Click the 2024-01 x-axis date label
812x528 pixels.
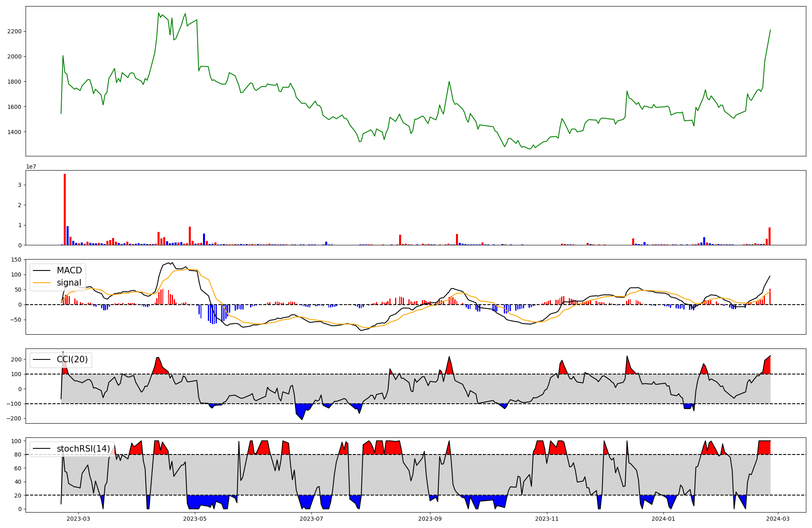(x=663, y=519)
